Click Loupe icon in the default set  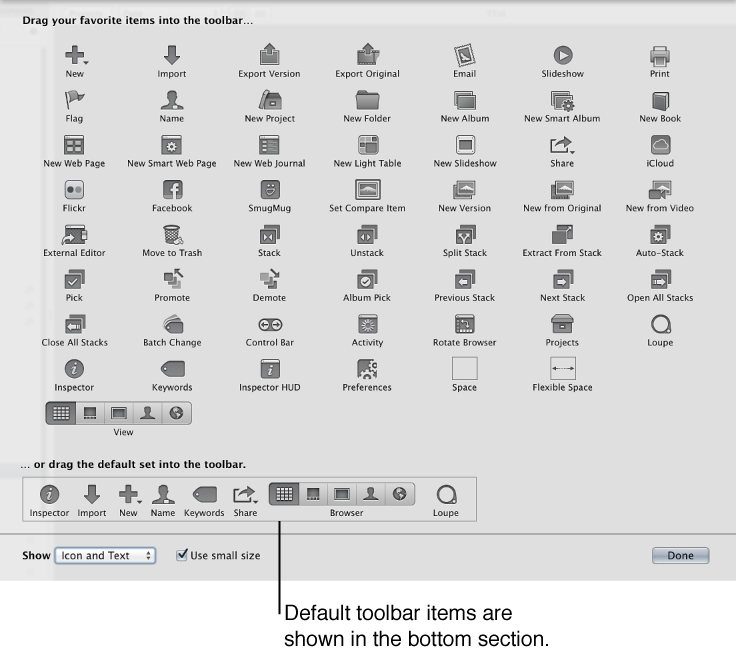click(x=446, y=494)
